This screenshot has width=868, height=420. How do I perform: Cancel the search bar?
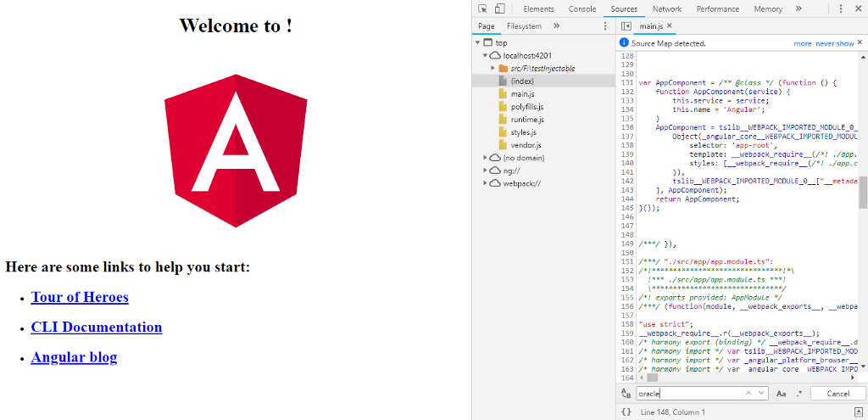(x=837, y=394)
